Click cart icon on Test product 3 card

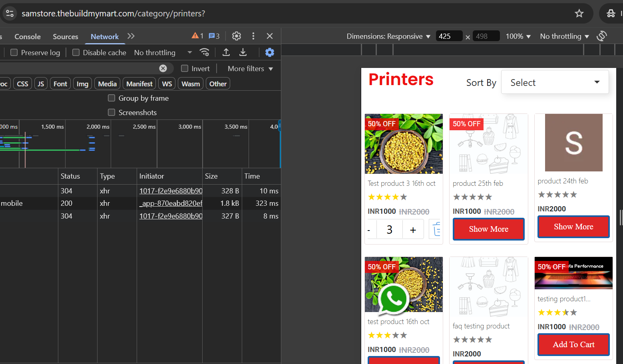tap(436, 229)
